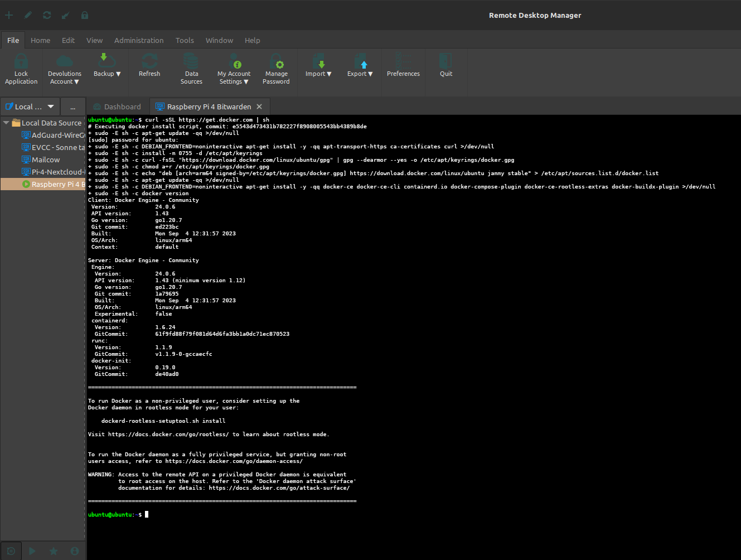Open the opened sessions play panel
741x560 pixels.
tap(32, 551)
